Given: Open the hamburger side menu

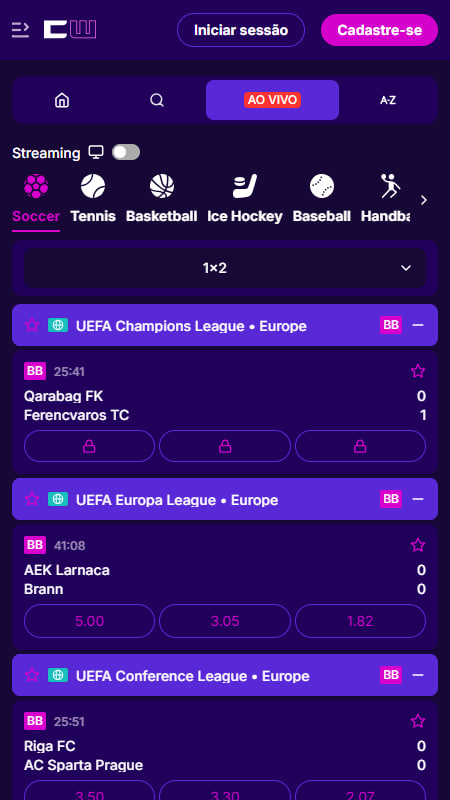Looking at the screenshot, I should [20, 30].
